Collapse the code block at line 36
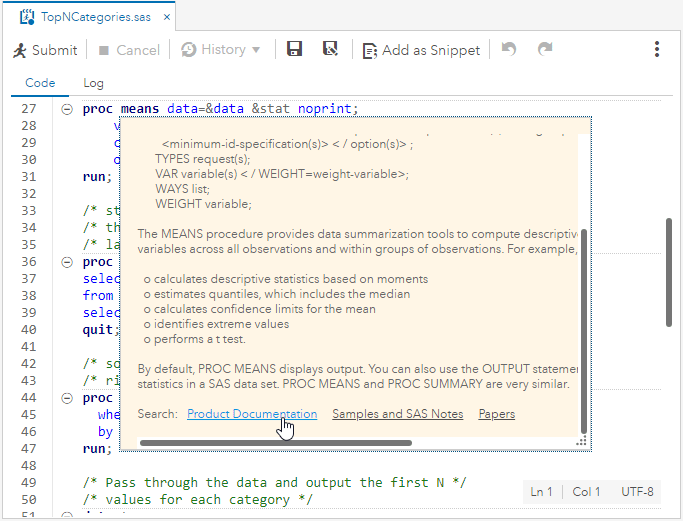Screen dimensions: 683x521 [x=67, y=262]
